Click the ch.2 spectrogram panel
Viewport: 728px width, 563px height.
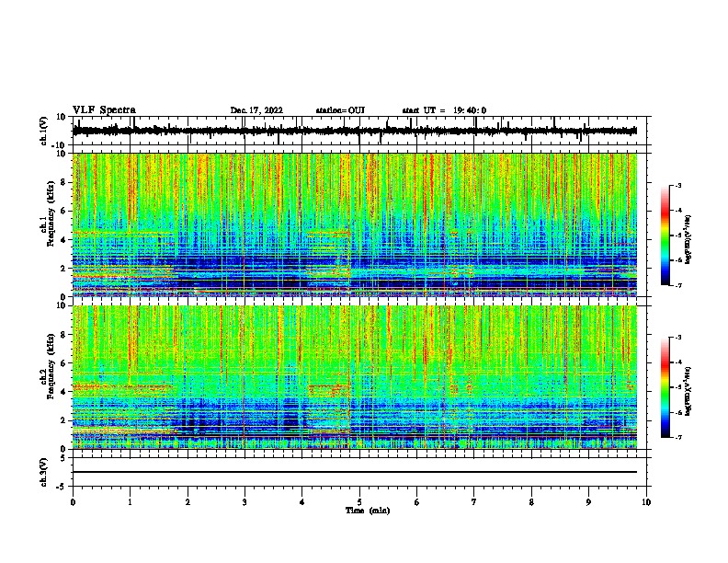coord(355,377)
